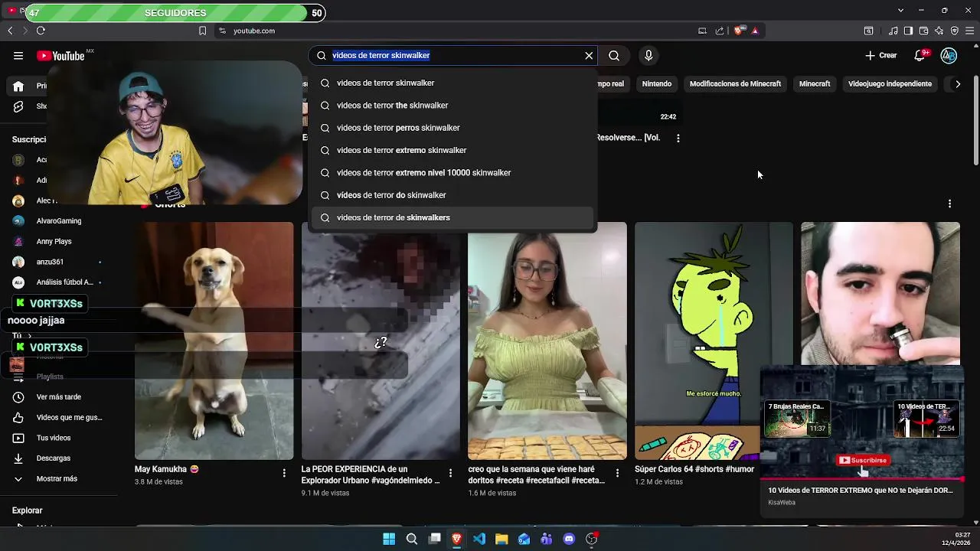Toggle the browser sidebar panel

[908, 31]
